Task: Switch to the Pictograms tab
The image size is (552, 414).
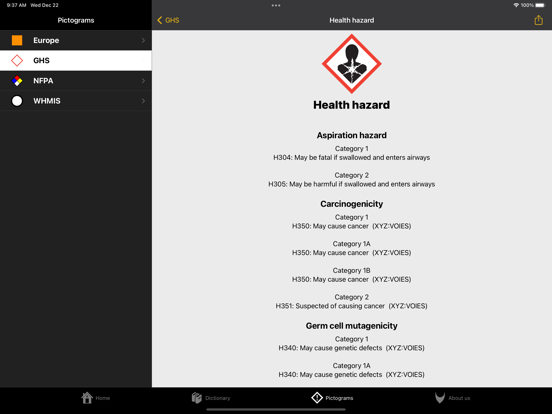Action: click(332, 398)
